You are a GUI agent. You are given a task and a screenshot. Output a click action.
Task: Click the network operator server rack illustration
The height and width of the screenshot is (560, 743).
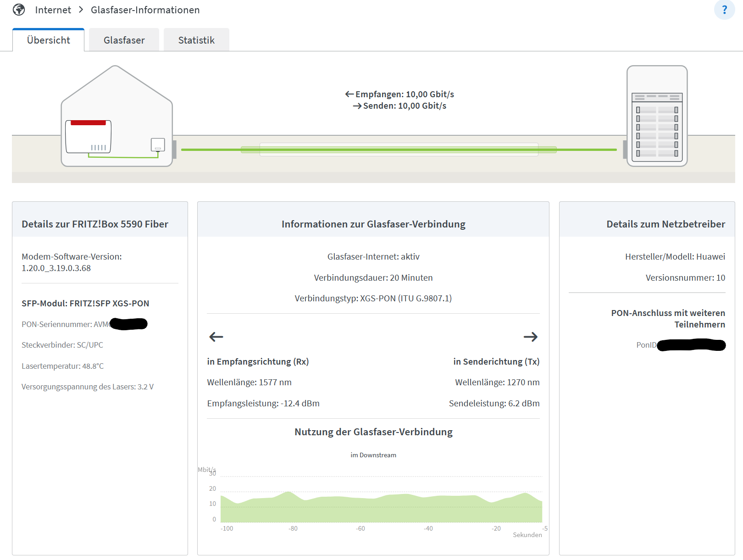click(x=657, y=116)
